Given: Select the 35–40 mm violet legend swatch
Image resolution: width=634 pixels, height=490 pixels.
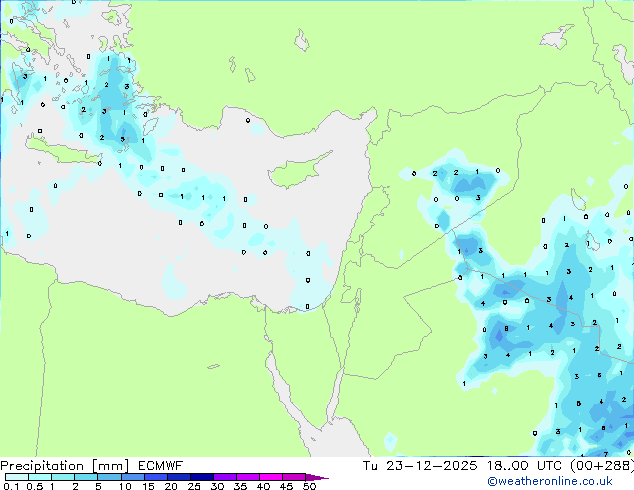Looking at the screenshot, I should tap(247, 477).
